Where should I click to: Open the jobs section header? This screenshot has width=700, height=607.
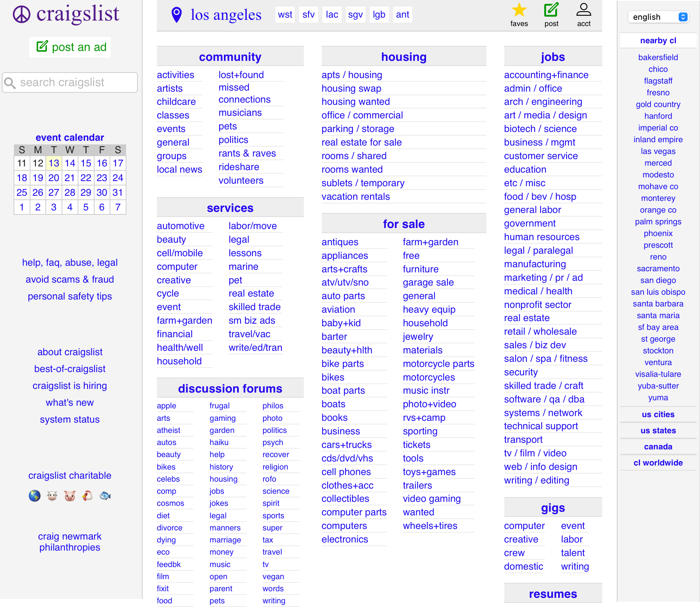coord(553,57)
